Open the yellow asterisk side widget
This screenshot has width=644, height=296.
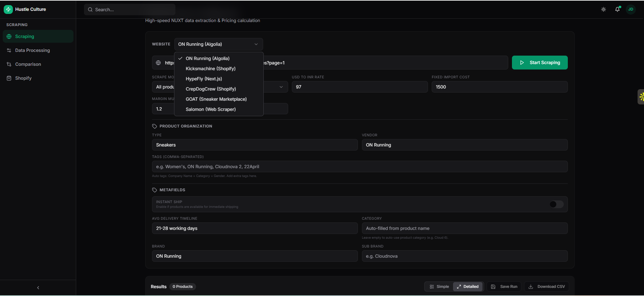click(641, 97)
